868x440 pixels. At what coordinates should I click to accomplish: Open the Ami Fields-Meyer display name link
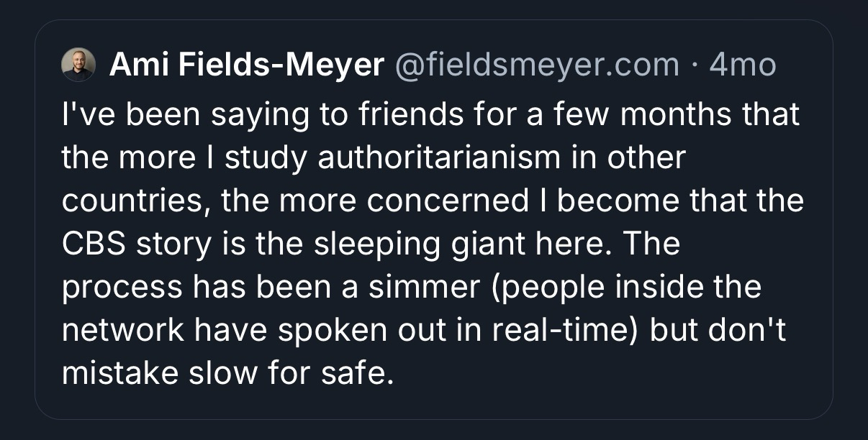click(x=246, y=65)
